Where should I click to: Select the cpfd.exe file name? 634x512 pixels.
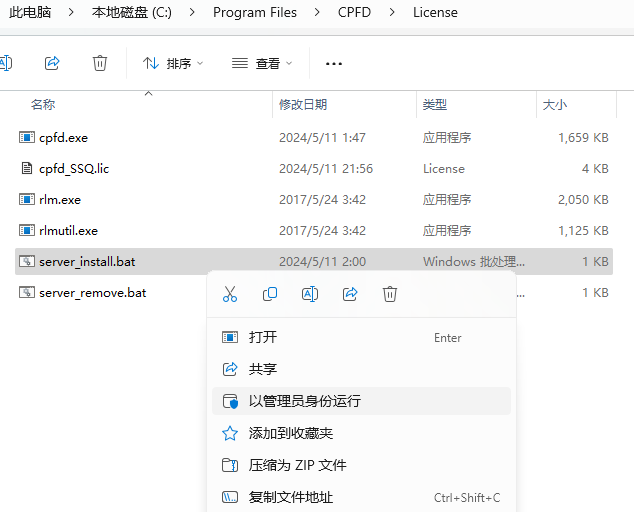[x=63, y=138]
